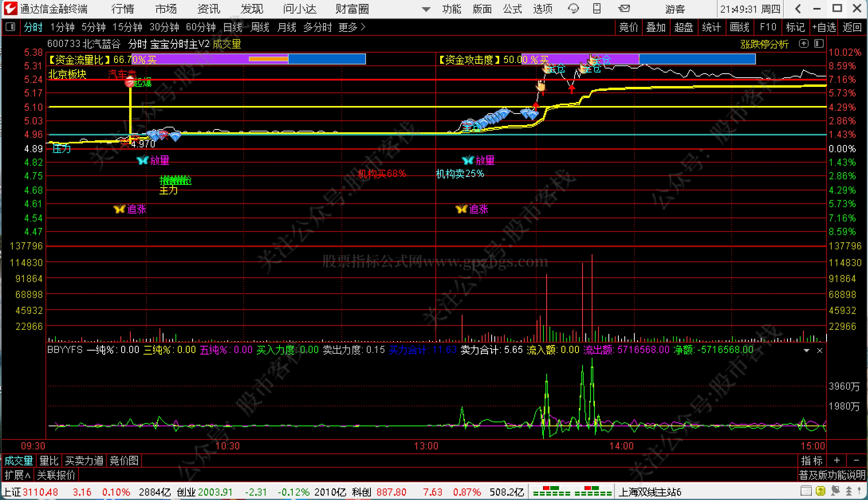Select the 量比 bottom tab
The image size is (868, 500).
tap(49, 461)
